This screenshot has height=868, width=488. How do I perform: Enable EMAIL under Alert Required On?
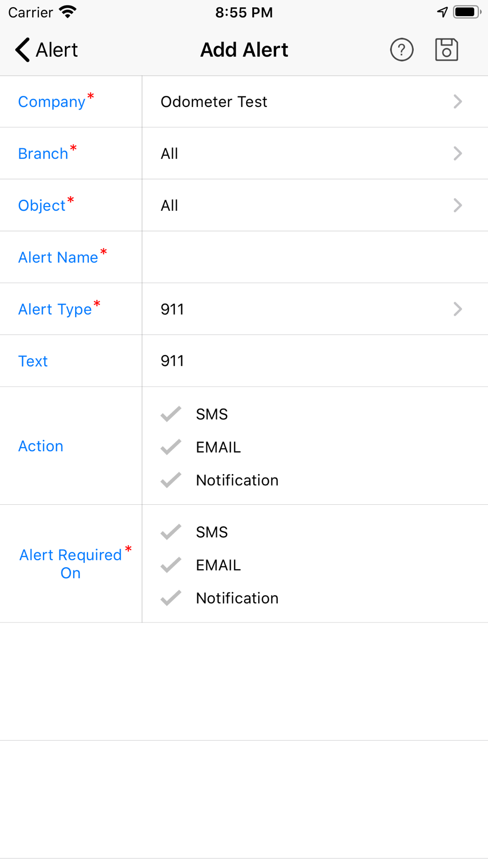pos(171,565)
